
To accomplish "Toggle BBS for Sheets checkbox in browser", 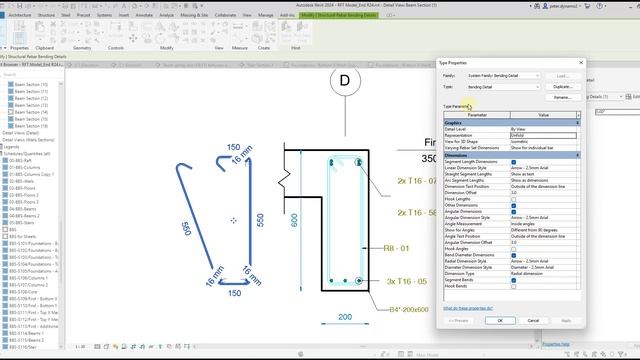I will click(5, 236).
